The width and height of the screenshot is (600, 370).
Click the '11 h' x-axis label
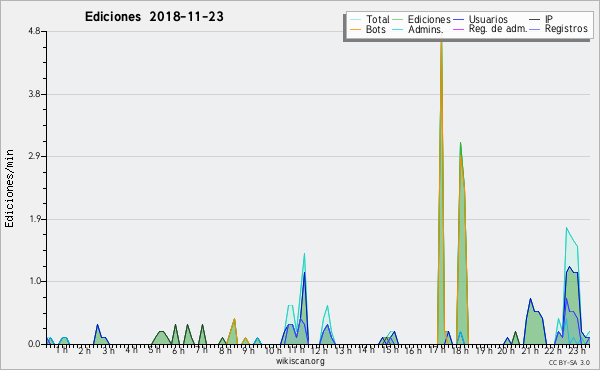coord(296,350)
